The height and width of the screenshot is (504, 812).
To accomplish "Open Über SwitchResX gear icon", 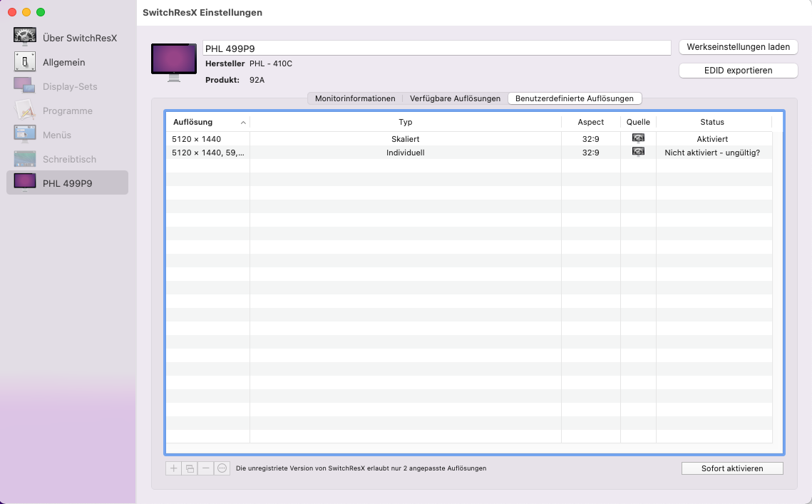I will pyautogui.click(x=25, y=37).
